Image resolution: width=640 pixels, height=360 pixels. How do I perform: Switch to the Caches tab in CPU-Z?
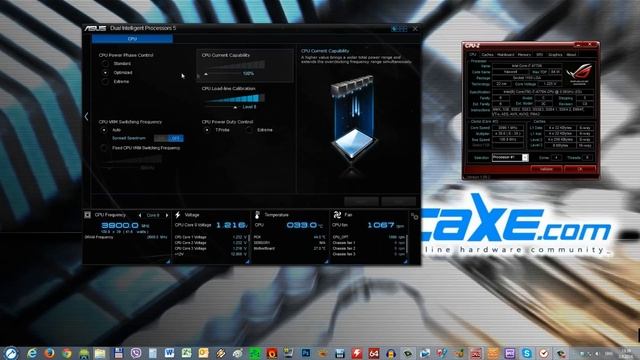(487, 54)
